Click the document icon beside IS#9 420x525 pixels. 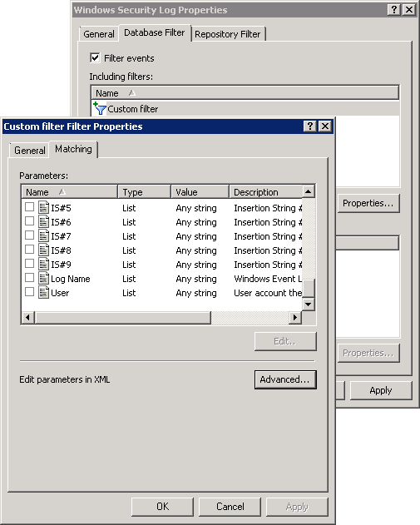click(43, 265)
